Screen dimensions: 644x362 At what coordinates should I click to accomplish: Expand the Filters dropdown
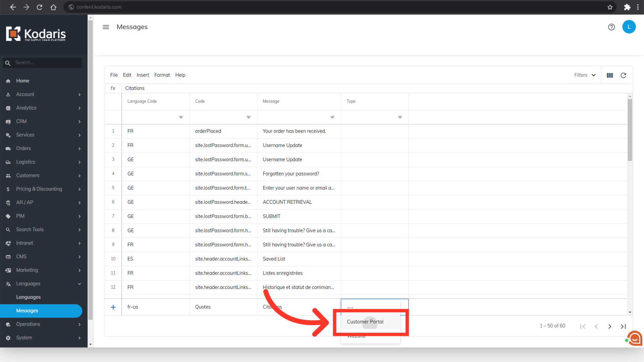[585, 75]
